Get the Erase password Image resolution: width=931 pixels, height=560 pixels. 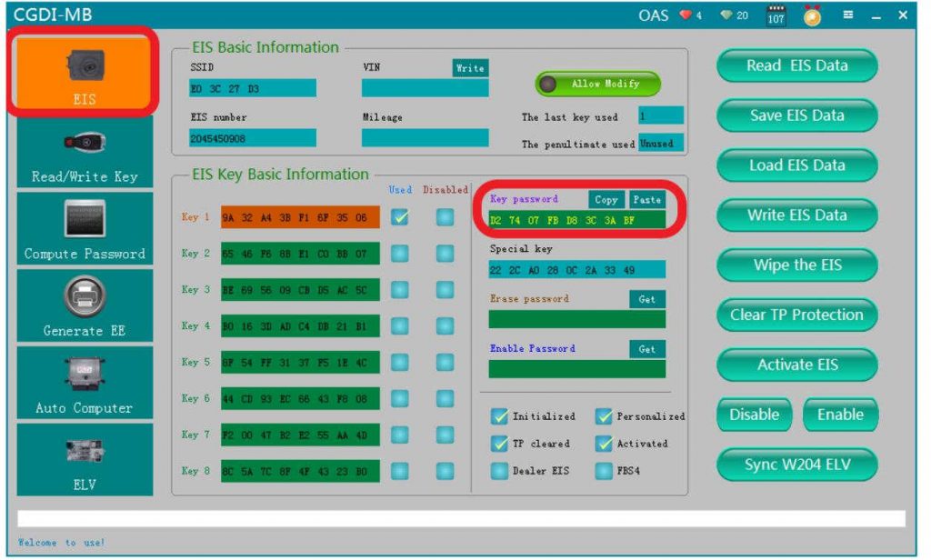tap(647, 299)
